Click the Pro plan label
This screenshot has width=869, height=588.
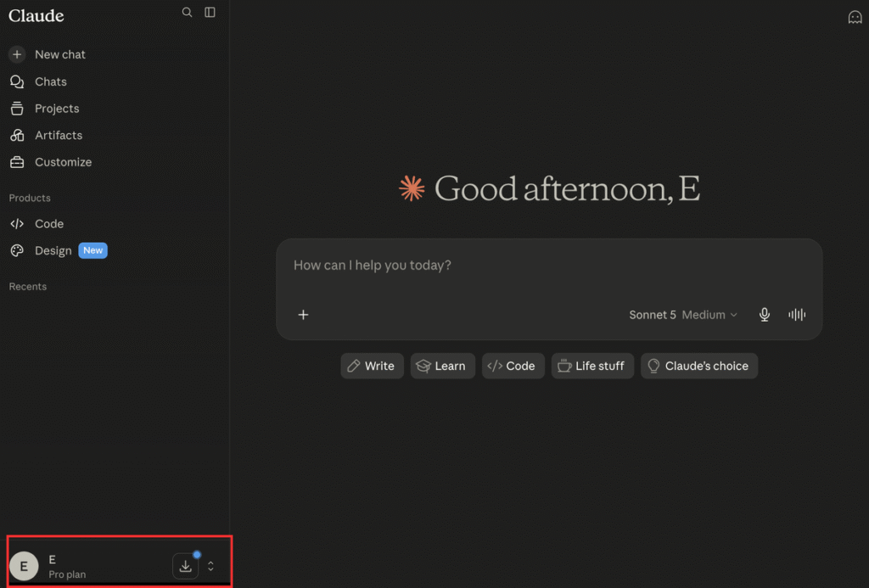pos(67,574)
